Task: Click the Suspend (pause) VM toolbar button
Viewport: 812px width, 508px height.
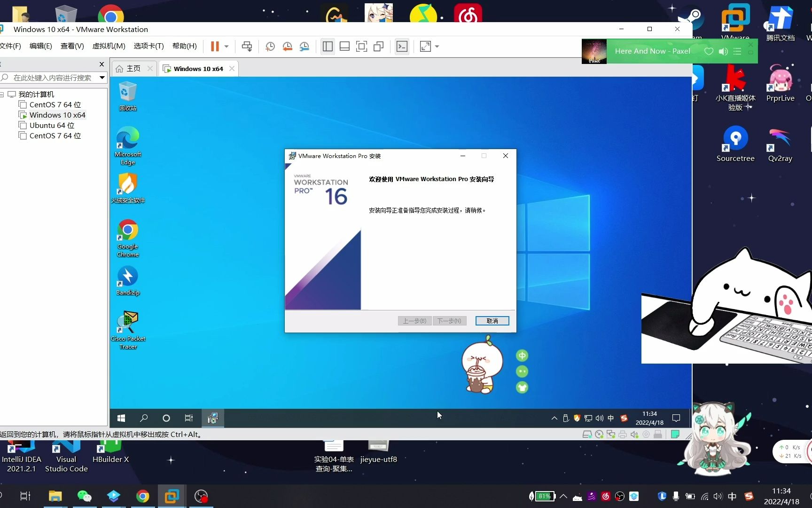Action: click(x=215, y=46)
